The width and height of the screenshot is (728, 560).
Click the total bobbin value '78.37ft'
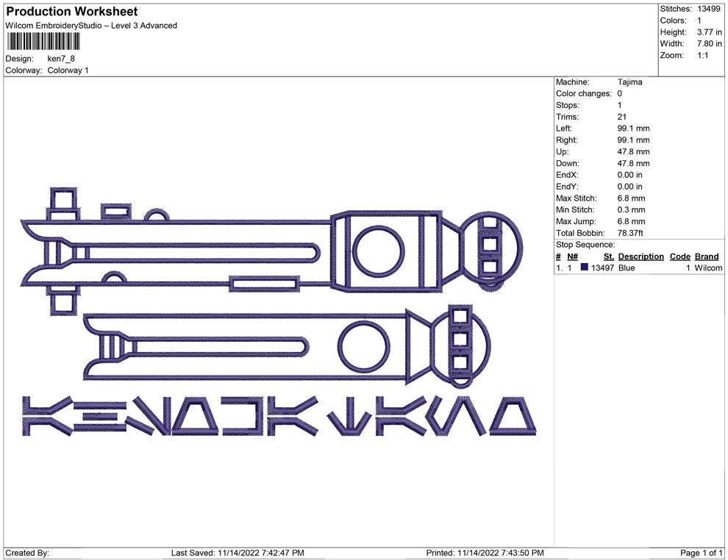pyautogui.click(x=630, y=233)
